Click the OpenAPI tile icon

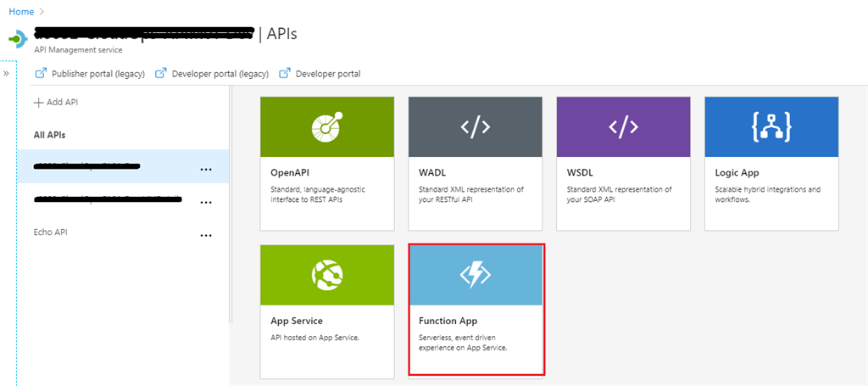point(326,126)
